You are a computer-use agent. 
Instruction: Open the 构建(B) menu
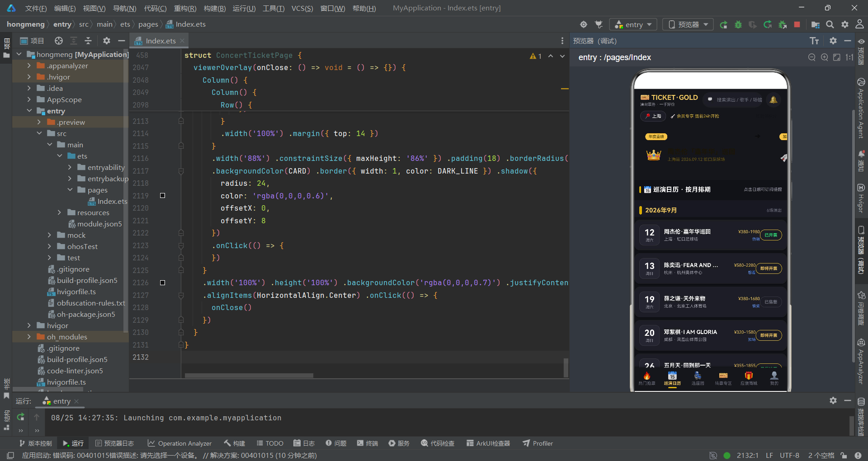(214, 8)
